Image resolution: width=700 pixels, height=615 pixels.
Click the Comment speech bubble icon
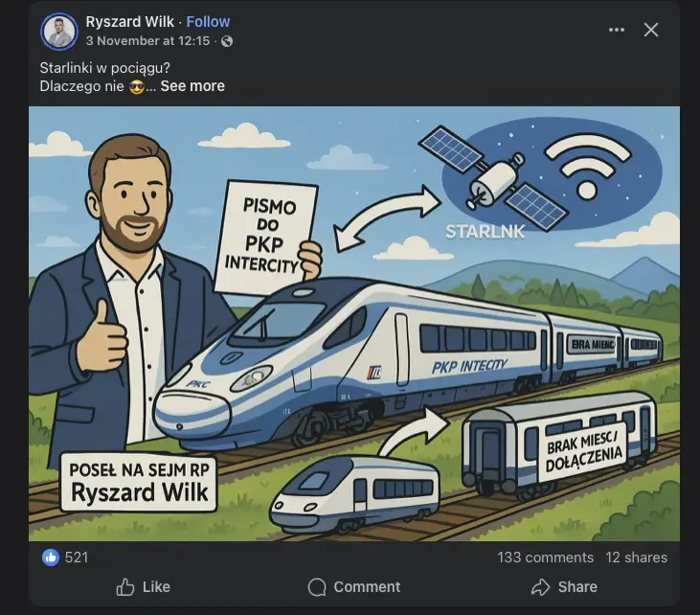click(317, 587)
